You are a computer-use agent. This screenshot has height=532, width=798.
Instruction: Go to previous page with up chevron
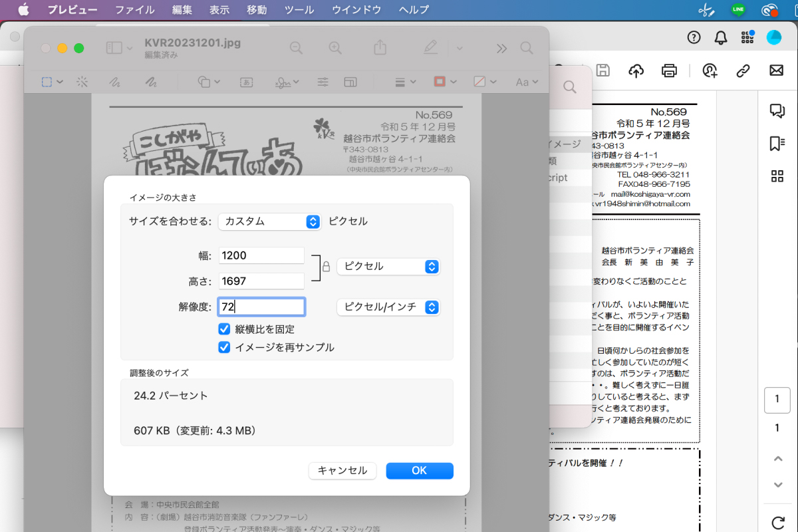coord(777,458)
